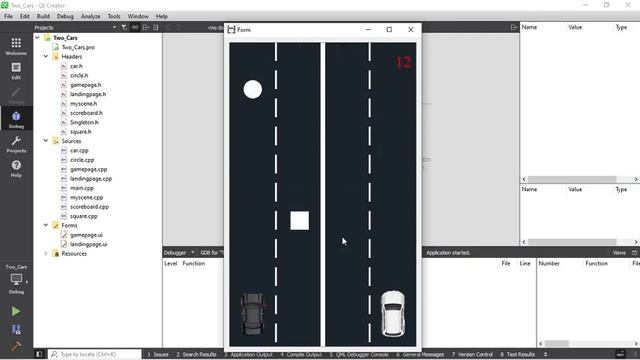Image resolution: width=640 pixels, height=360 pixels.
Task: Click the white car in the Form window
Action: tap(393, 313)
